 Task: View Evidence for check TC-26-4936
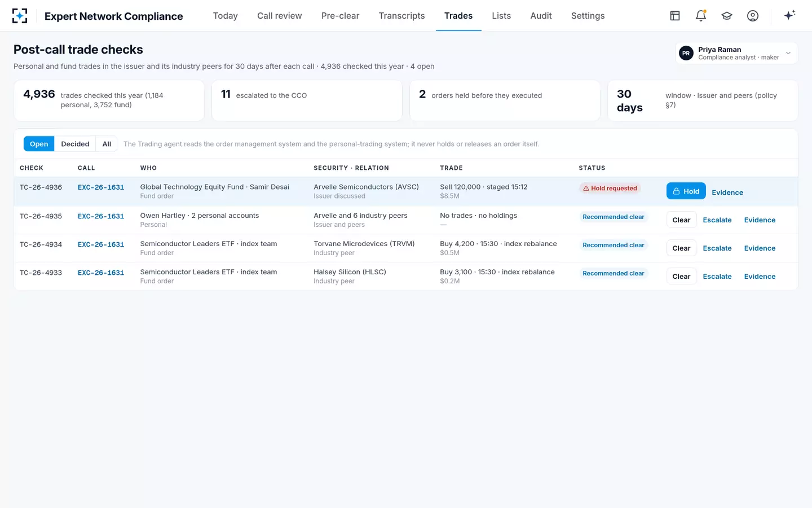tap(727, 192)
